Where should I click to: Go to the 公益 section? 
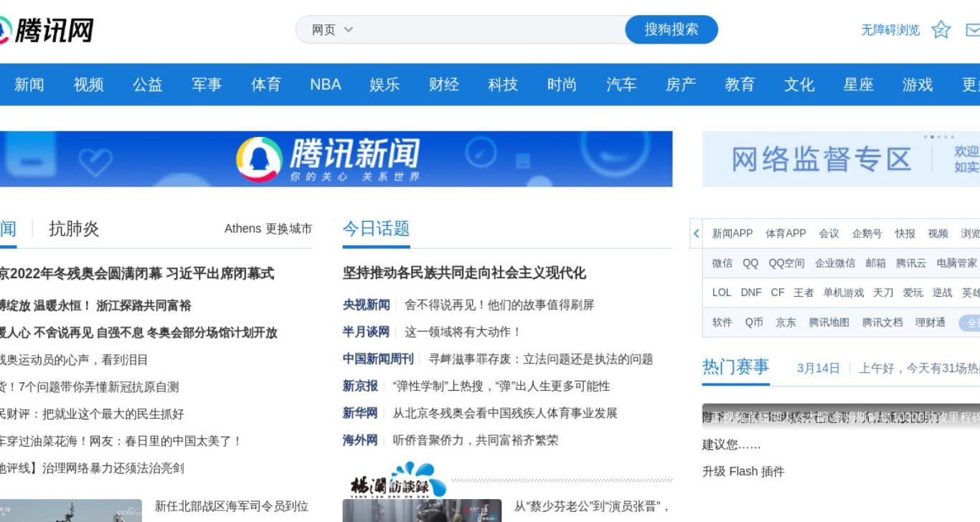(148, 85)
